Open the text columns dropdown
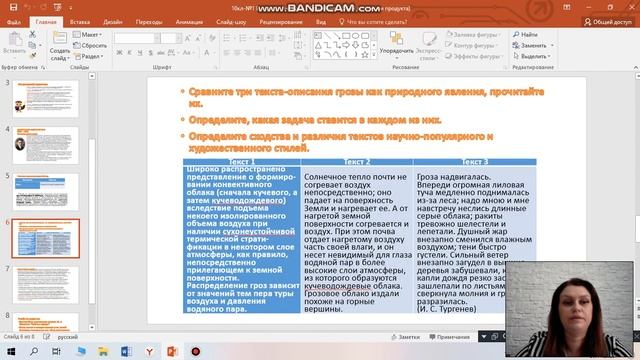This screenshot has height=360, width=640. tap(273, 53)
